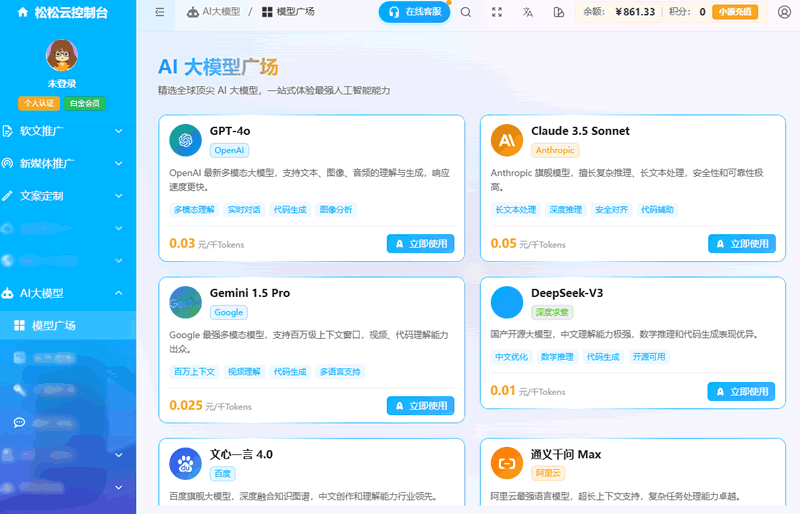The height and width of the screenshot is (514, 800).
Task: Click 立即使用 on Claude 3.5 Sonnet card
Action: tap(742, 243)
